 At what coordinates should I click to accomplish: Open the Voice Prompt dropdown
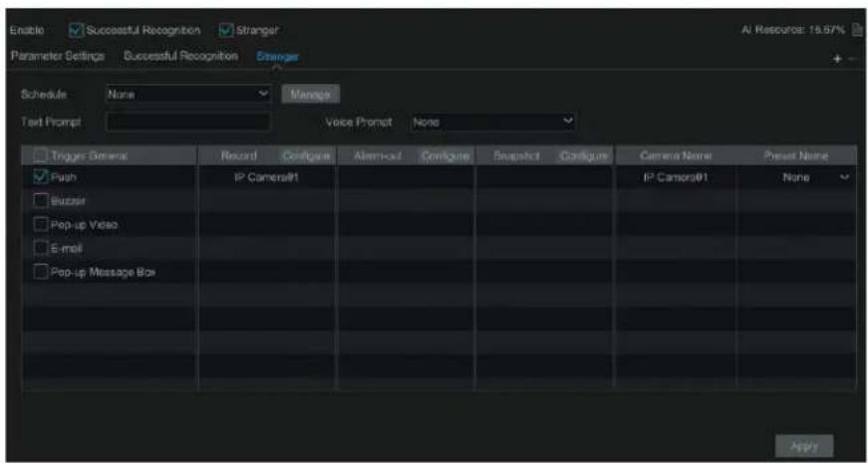coord(492,122)
